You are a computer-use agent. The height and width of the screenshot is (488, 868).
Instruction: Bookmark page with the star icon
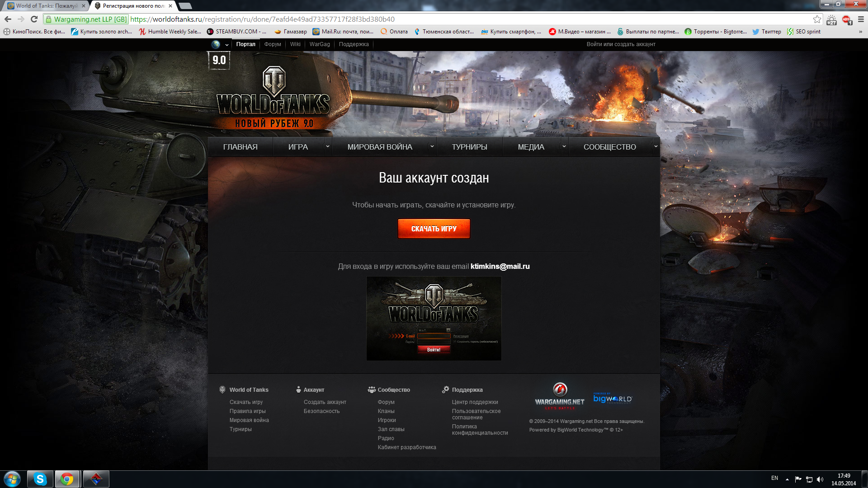(817, 19)
